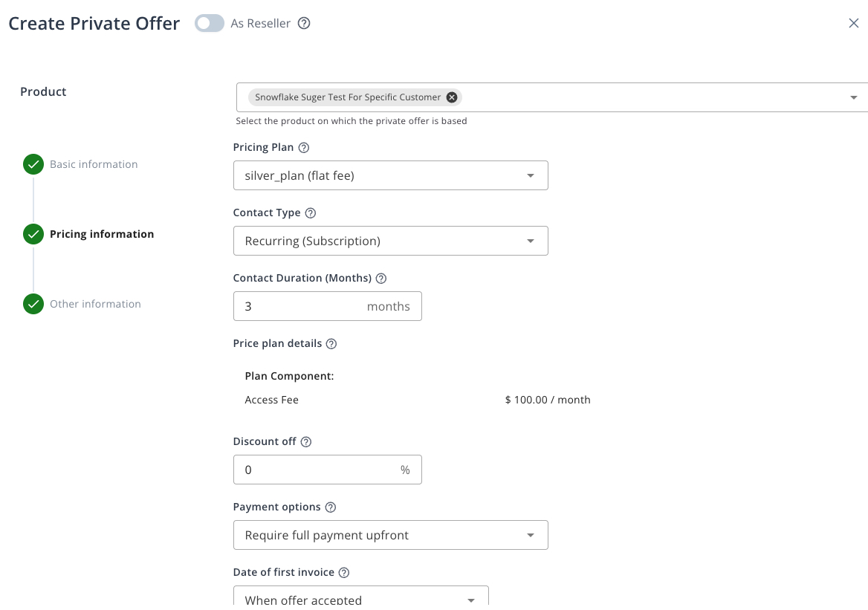Expand the Date of first invoice dropdown
The width and height of the screenshot is (868, 610).
(x=470, y=599)
